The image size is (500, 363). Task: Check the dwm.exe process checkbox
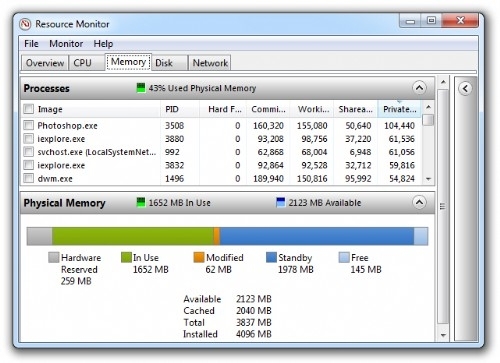[29, 178]
